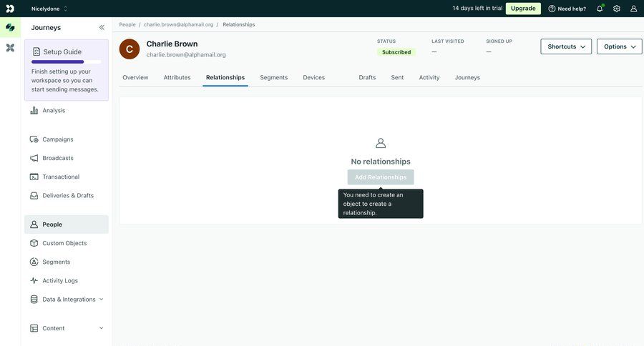Switch to the Overview tab
The height and width of the screenshot is (346, 644).
point(135,78)
